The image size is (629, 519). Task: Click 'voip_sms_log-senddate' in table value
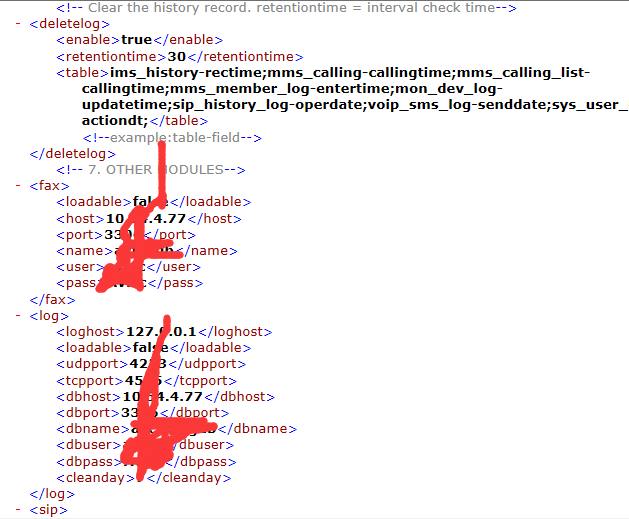(x=455, y=105)
